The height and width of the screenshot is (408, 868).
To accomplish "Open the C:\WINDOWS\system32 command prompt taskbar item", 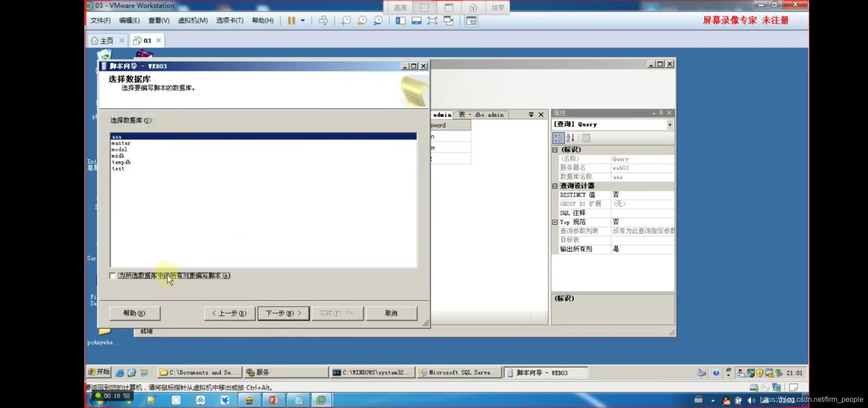I will click(373, 373).
